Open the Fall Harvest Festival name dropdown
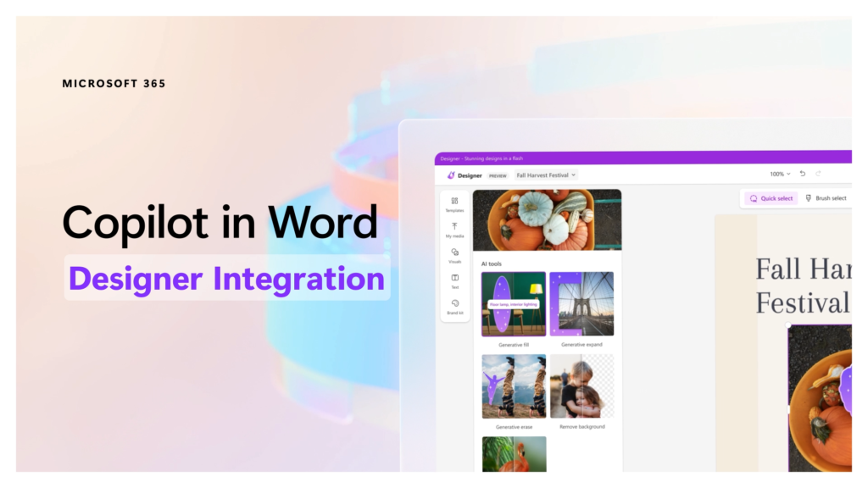 pos(546,175)
